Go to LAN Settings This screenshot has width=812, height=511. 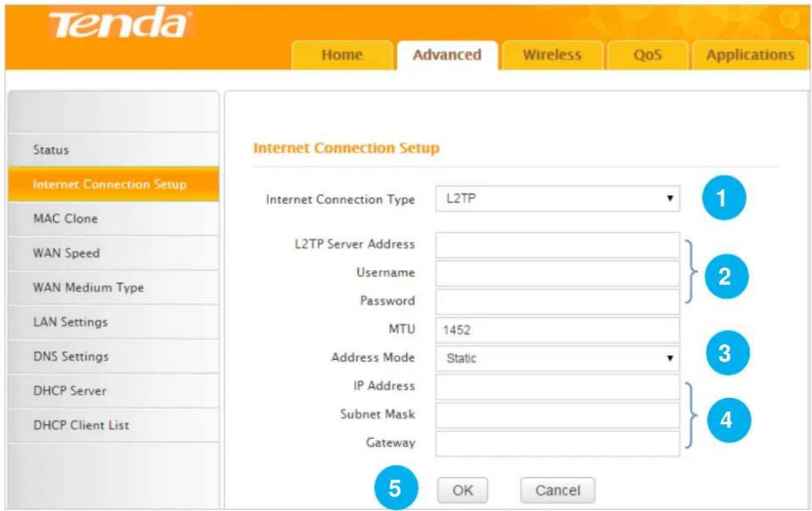click(112, 322)
